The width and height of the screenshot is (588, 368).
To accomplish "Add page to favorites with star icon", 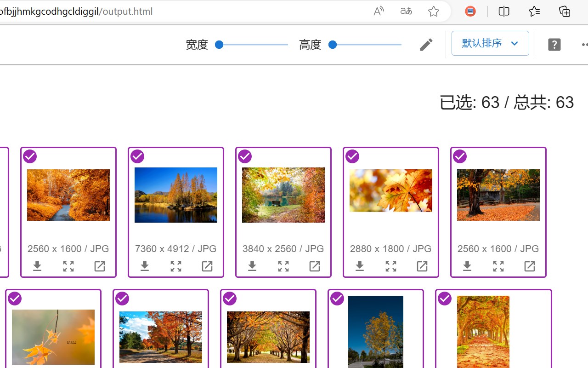I will coord(434,11).
